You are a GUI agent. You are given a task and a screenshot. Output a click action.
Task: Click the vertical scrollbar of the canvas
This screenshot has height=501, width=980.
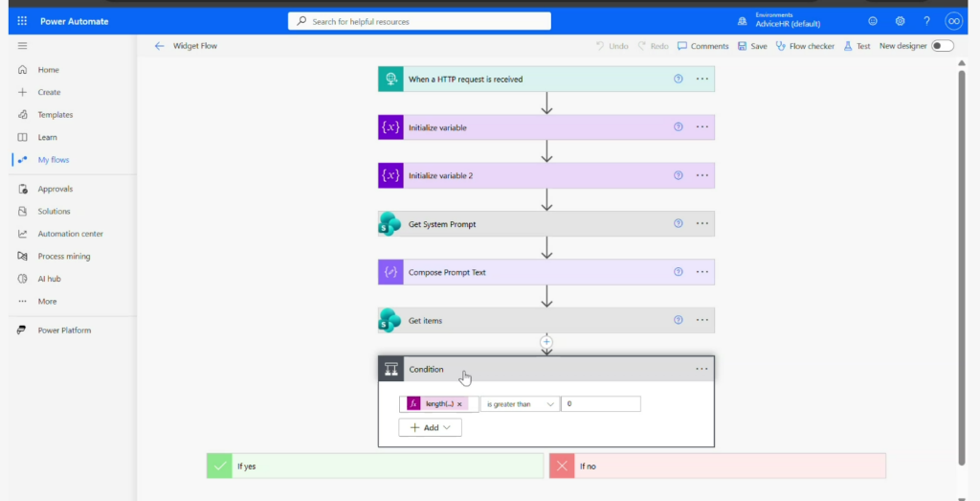point(962,267)
